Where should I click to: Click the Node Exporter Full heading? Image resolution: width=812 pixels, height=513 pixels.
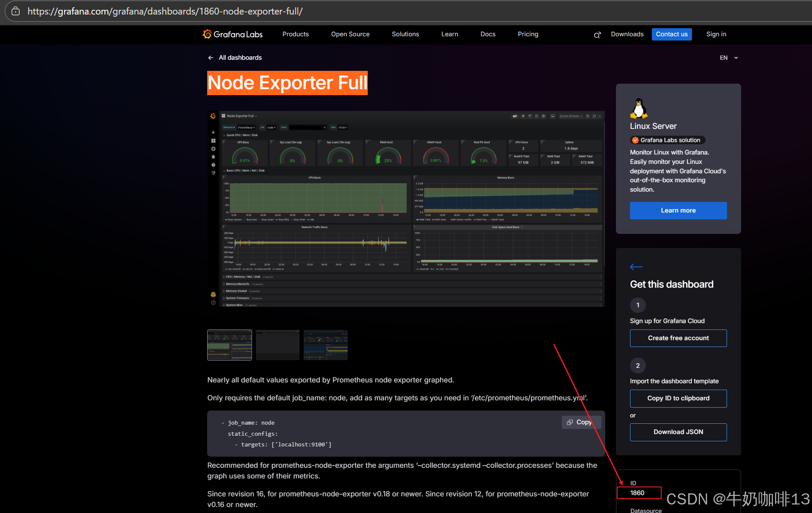(287, 83)
